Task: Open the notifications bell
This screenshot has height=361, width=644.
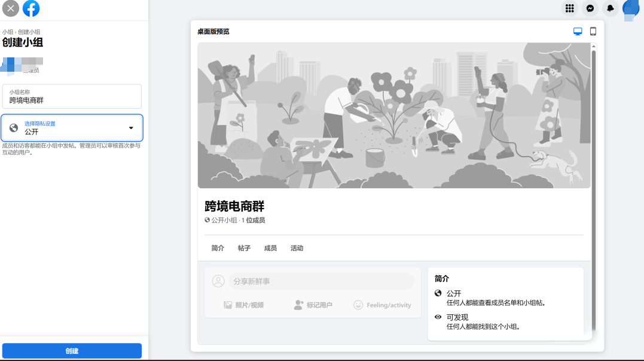Action: click(x=610, y=8)
